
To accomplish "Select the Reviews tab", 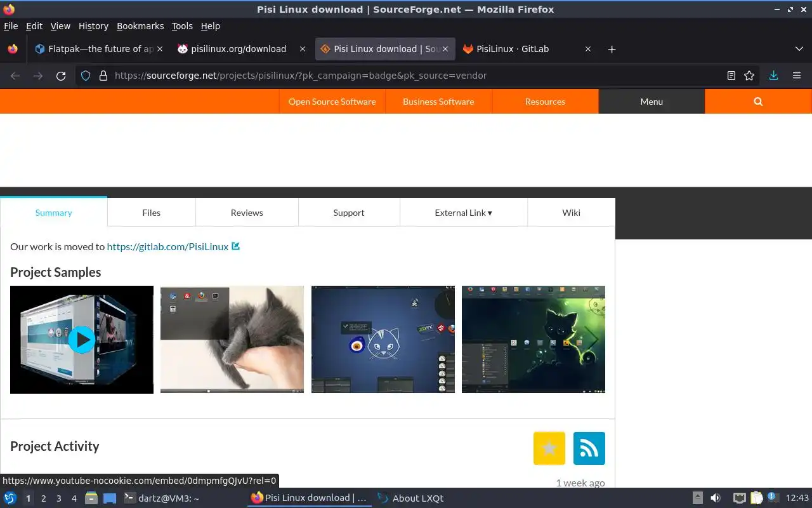I will click(x=247, y=213).
